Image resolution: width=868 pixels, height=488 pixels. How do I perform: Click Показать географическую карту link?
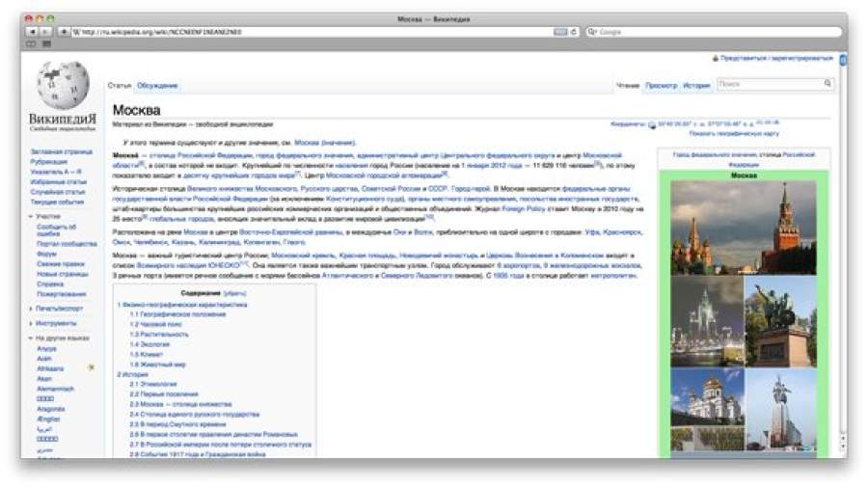734,133
